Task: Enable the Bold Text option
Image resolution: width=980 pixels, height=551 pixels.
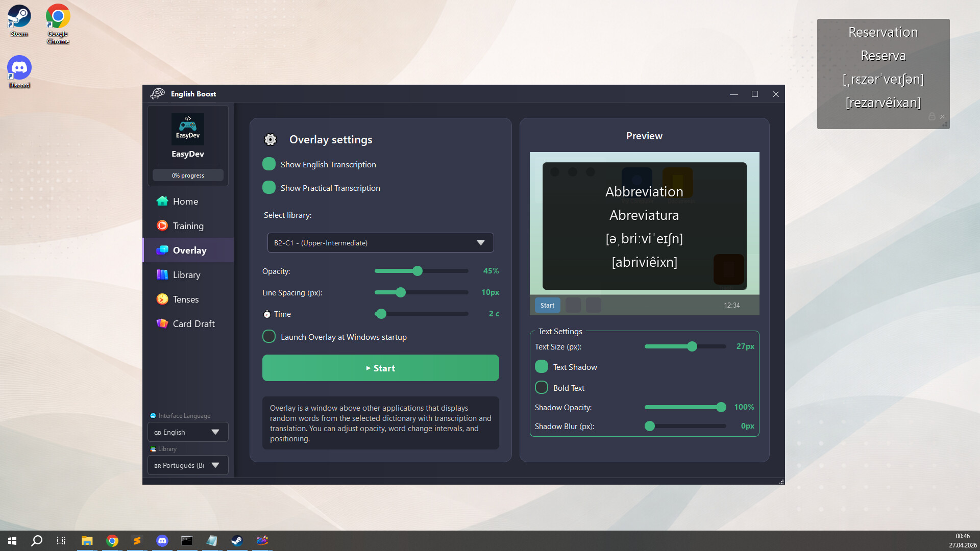Action: 542,388
